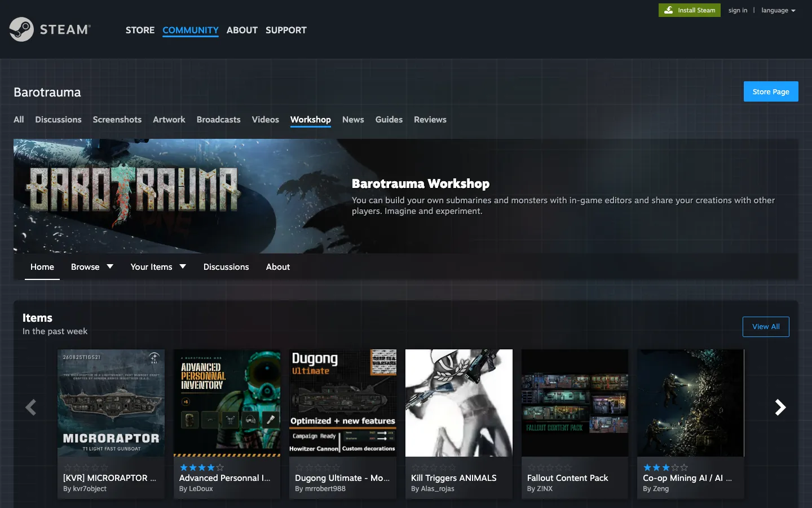Click the Fallout Content Pack title
This screenshot has width=812, height=508.
tap(568, 478)
